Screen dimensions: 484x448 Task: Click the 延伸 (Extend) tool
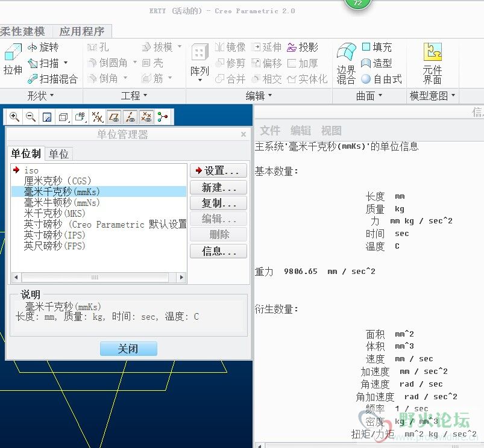pyautogui.click(x=266, y=47)
